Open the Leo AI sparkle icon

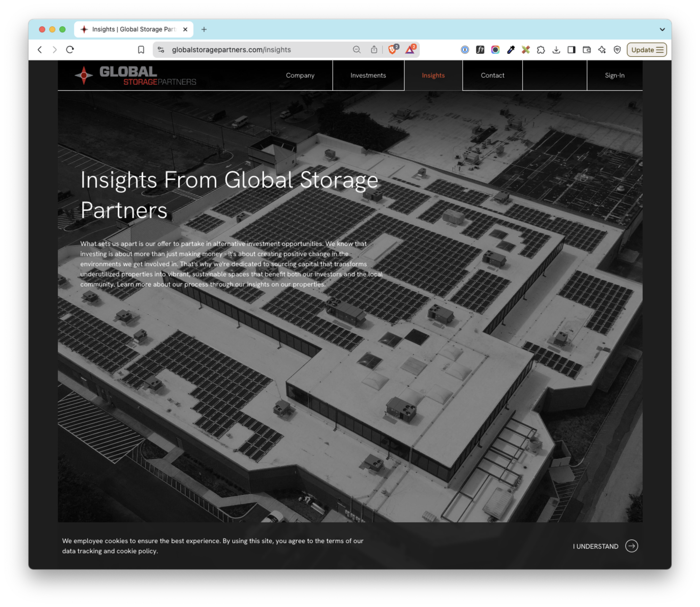[602, 50]
